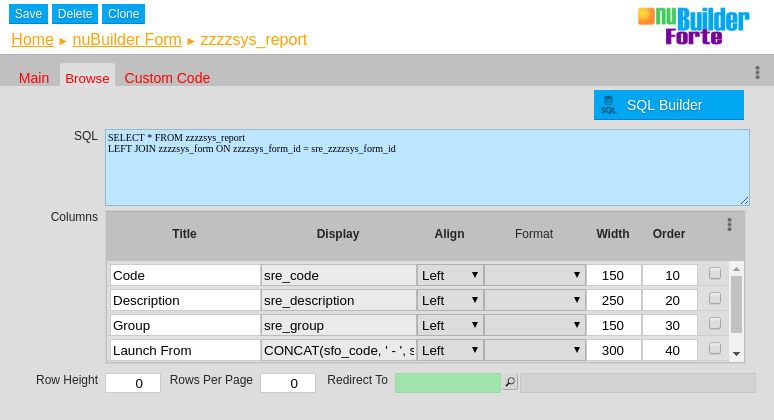
Task: Click the nuBuilder Forte logo
Action: (x=693, y=26)
